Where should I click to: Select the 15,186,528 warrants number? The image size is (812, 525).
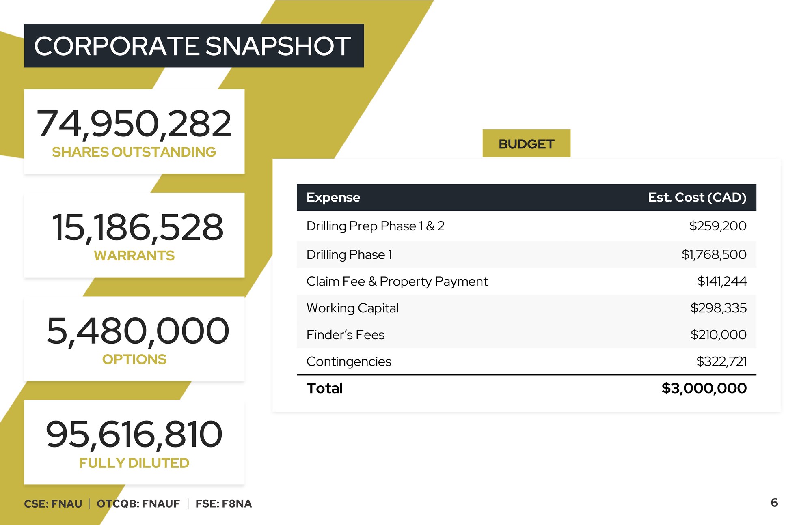[138, 227]
